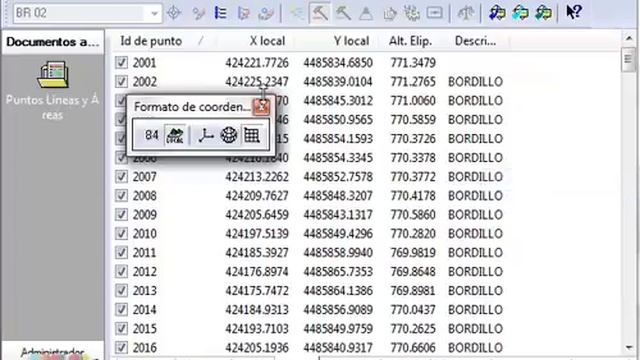Click the rectangle box toolbar icon

click(x=435, y=13)
